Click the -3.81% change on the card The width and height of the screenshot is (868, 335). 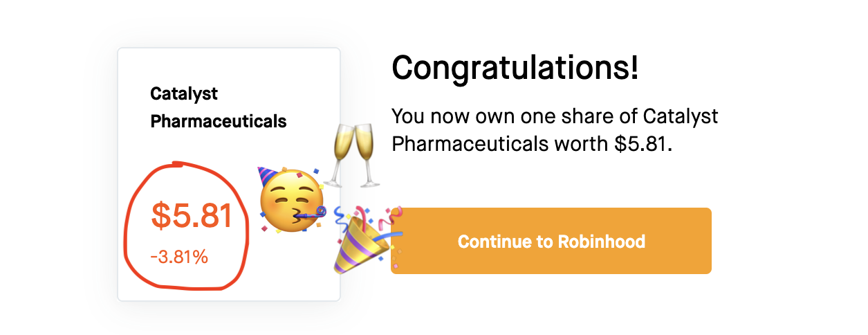(179, 257)
